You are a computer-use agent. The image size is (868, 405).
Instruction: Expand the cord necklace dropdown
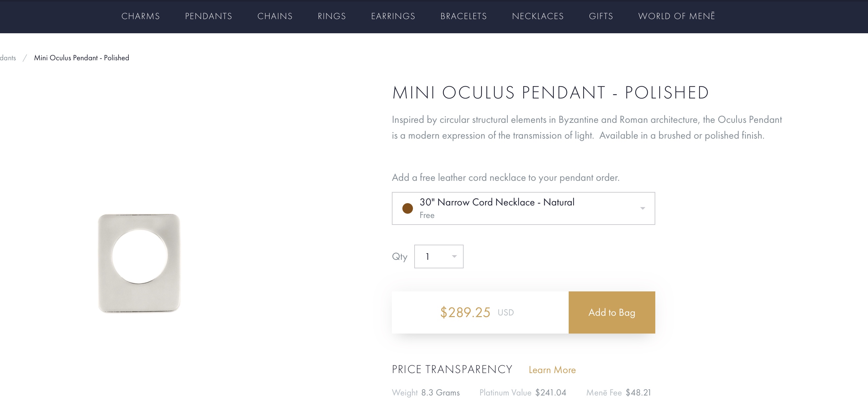pos(523,208)
